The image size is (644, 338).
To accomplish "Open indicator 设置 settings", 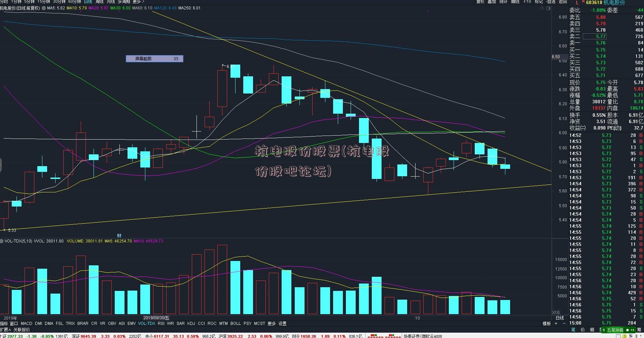I will (283, 324).
